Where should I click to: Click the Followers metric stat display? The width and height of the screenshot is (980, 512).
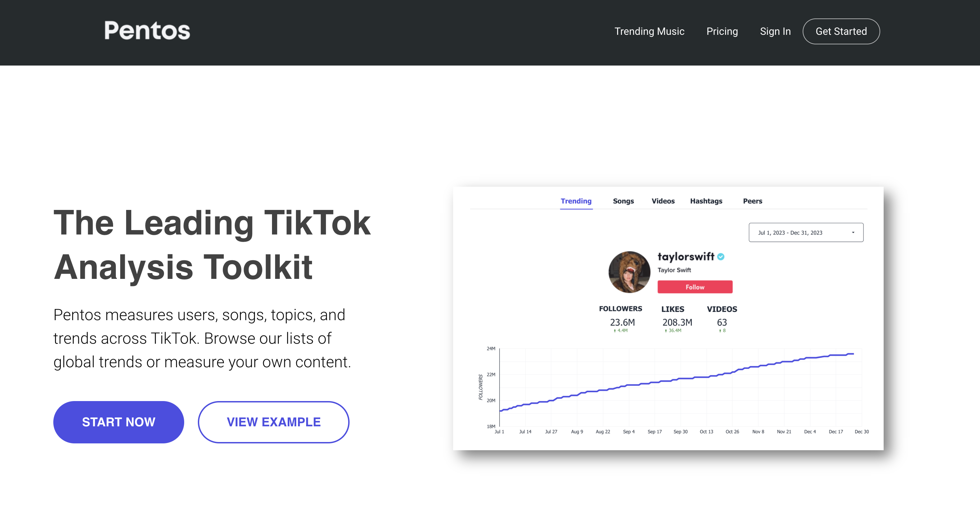(x=620, y=318)
